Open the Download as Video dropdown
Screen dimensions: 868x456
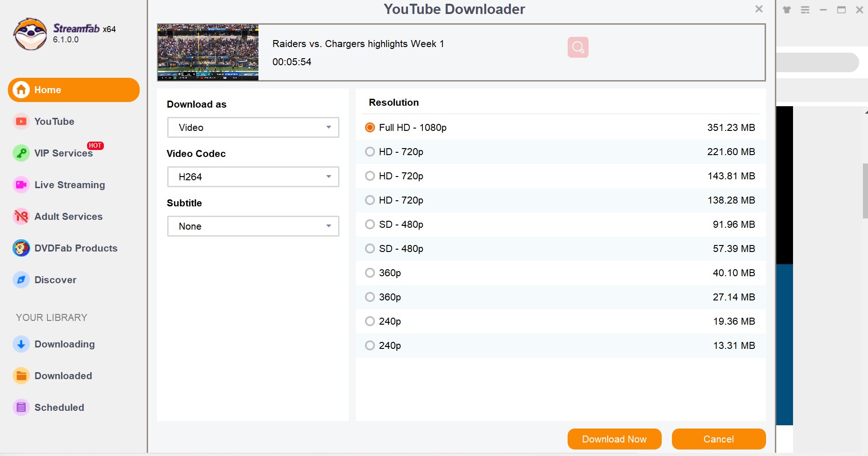point(253,128)
